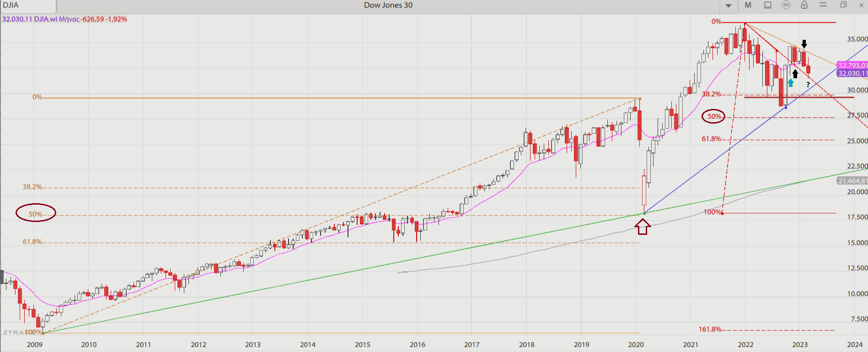Viewport: 868px width, 352px height.
Task: Toggle the chart lock padlock icon
Action: (x=804, y=5)
